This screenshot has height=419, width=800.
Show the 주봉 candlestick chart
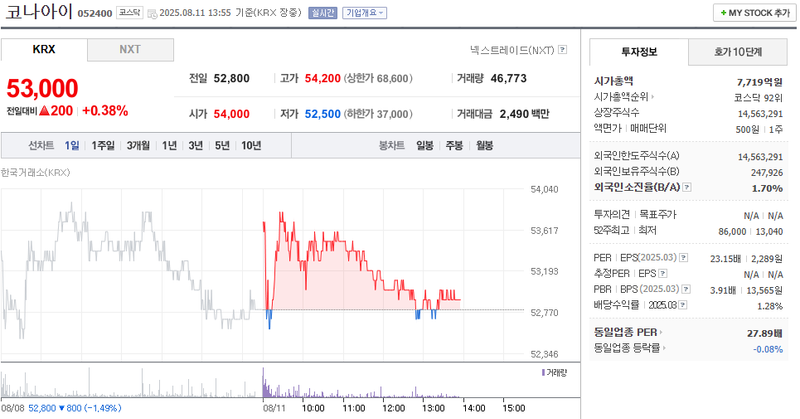click(454, 145)
